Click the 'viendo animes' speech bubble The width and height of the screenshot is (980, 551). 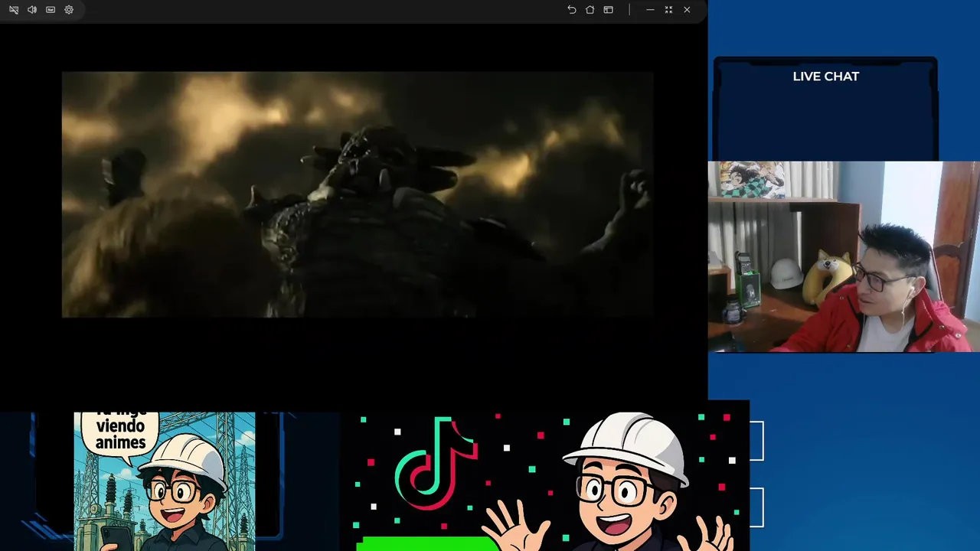tap(120, 435)
